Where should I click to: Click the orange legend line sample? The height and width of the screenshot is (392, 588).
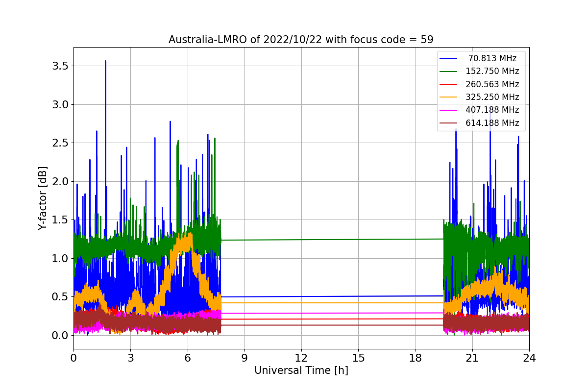(449, 98)
